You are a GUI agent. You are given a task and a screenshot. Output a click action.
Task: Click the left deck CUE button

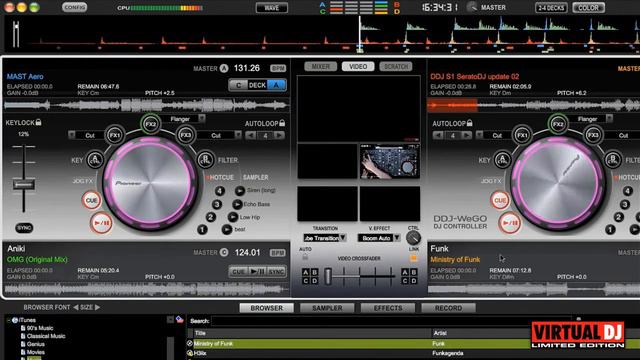pos(91,200)
